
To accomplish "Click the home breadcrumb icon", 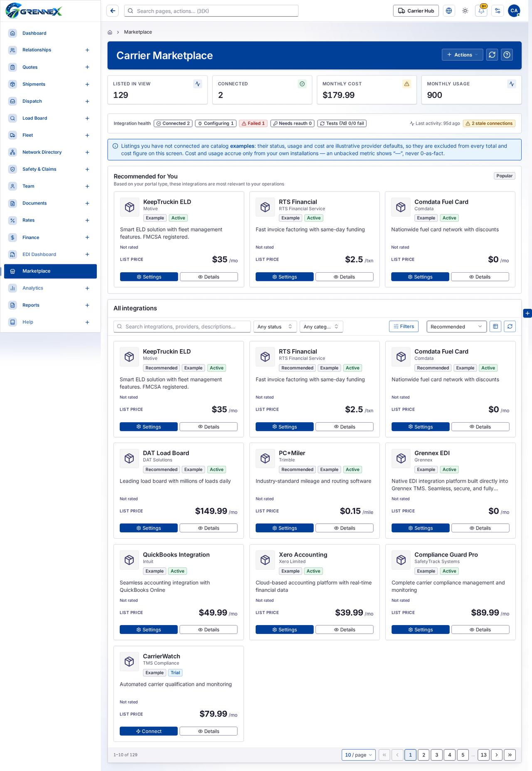I will click(x=110, y=32).
